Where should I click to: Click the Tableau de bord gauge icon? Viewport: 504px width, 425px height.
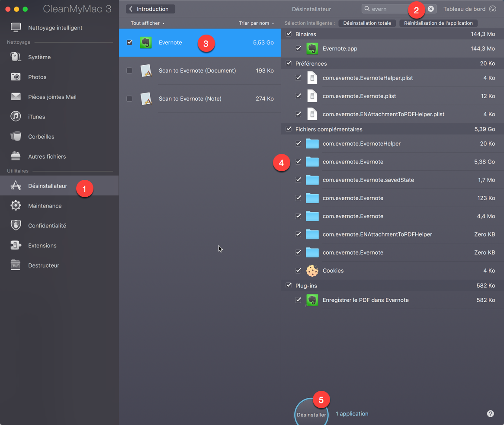pyautogui.click(x=493, y=9)
